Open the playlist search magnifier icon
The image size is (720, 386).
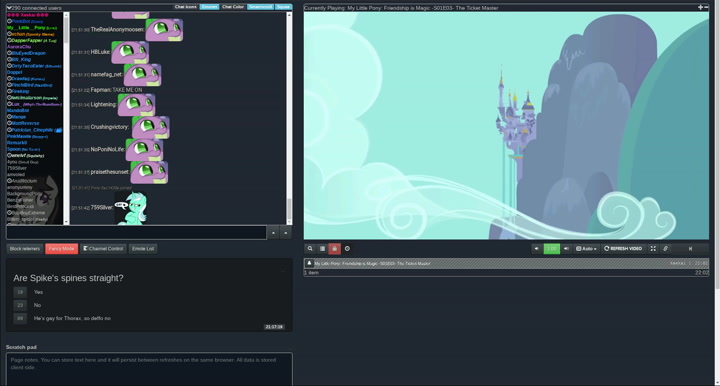coord(310,248)
